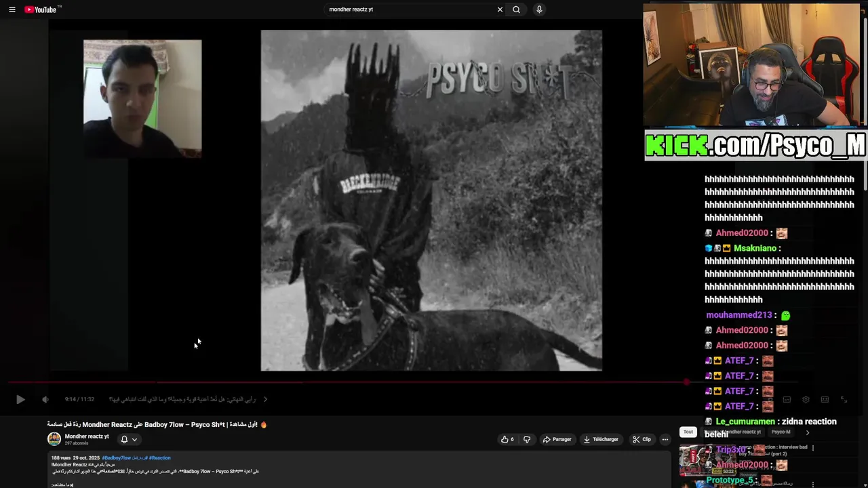Play the video with the play button
The height and width of the screenshot is (488, 868).
point(20,400)
